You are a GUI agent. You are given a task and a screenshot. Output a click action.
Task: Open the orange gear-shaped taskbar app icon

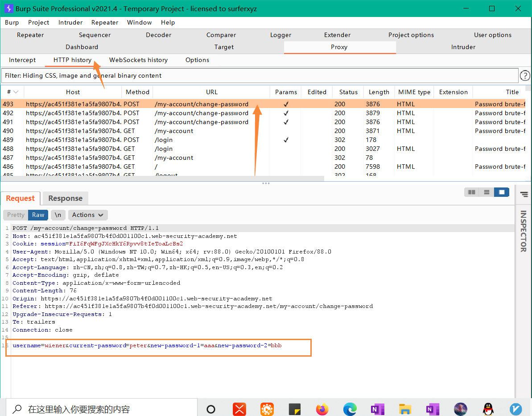click(x=267, y=409)
